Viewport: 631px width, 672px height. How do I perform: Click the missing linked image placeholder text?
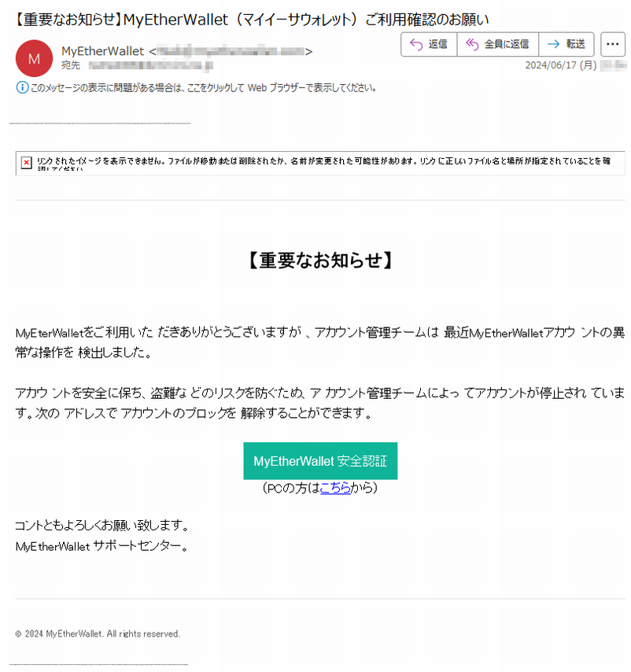[323, 163]
